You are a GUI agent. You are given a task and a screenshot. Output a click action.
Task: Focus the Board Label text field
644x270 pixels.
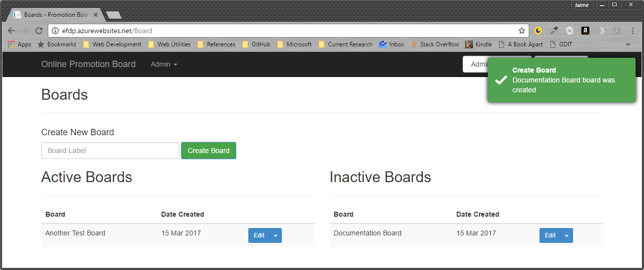110,151
